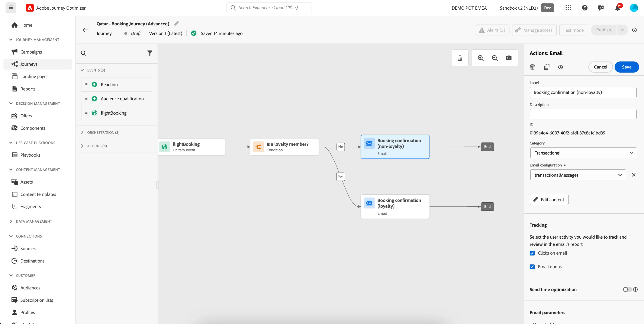Open the transactionalMessages configuration dropdown
The height and width of the screenshot is (324, 644).
click(x=578, y=175)
